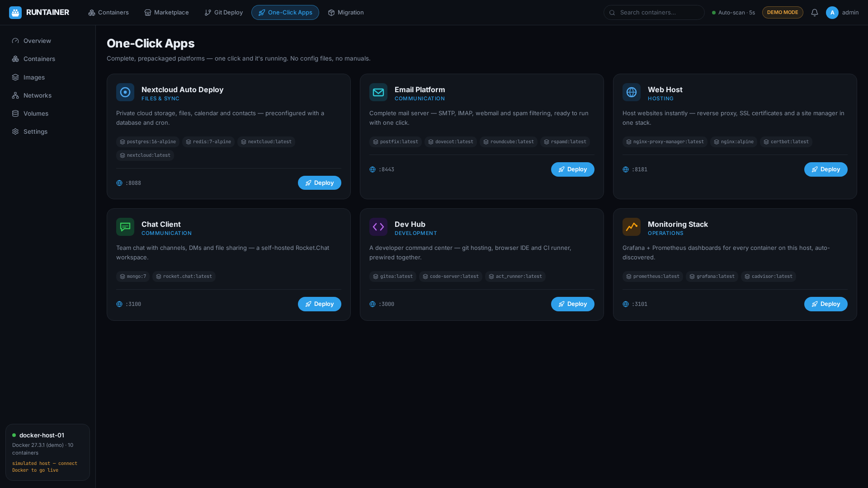
Task: Click the Nextcloud Auto Deploy app icon
Action: (125, 92)
